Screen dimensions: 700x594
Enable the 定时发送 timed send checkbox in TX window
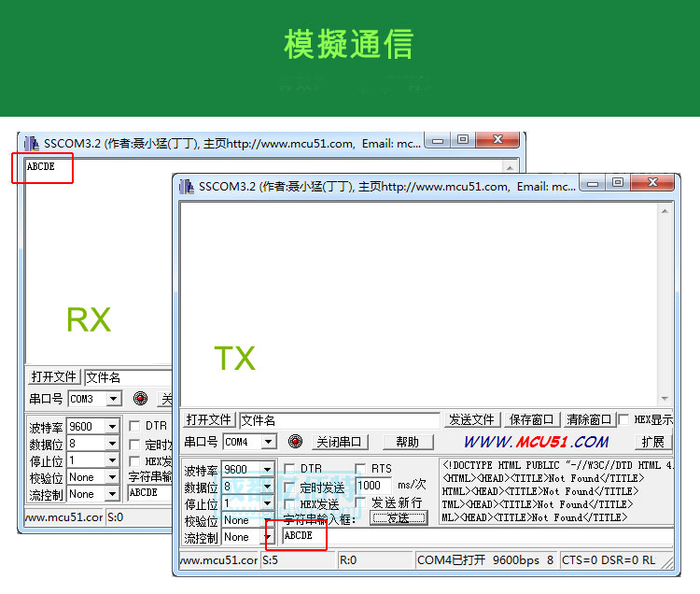pos(289,487)
